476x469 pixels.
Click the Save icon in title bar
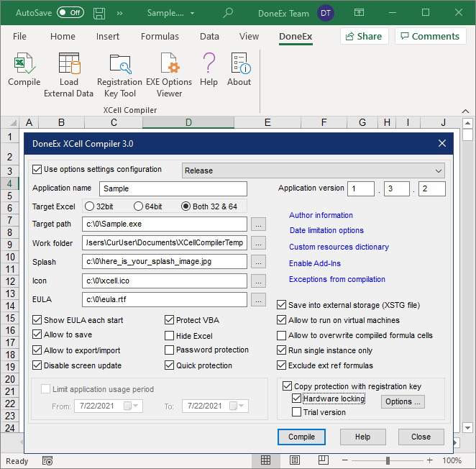coord(99,13)
